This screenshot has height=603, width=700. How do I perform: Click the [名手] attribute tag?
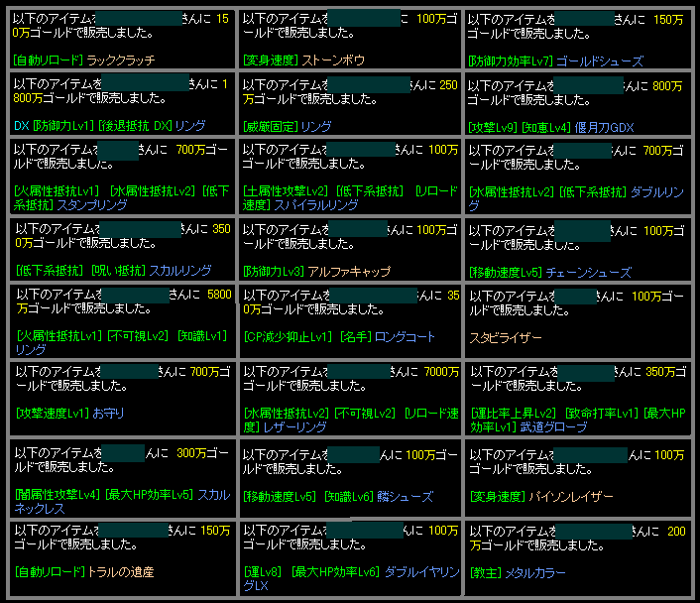click(x=355, y=337)
